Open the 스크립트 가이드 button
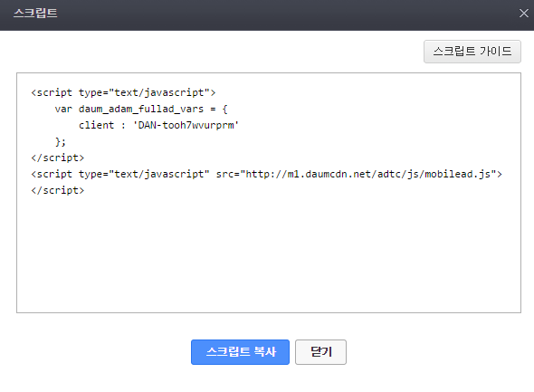 [472, 52]
